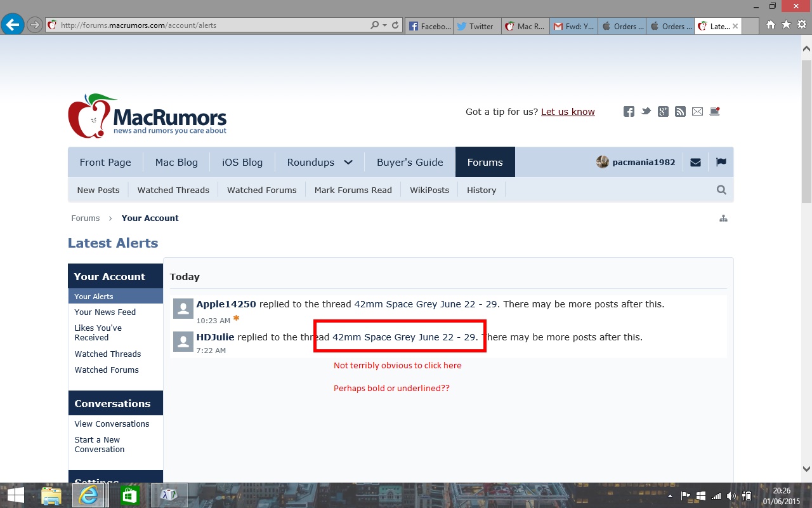Close the Latest Alerts browser tab
Image resolution: width=812 pixels, height=508 pixels.
click(735, 26)
